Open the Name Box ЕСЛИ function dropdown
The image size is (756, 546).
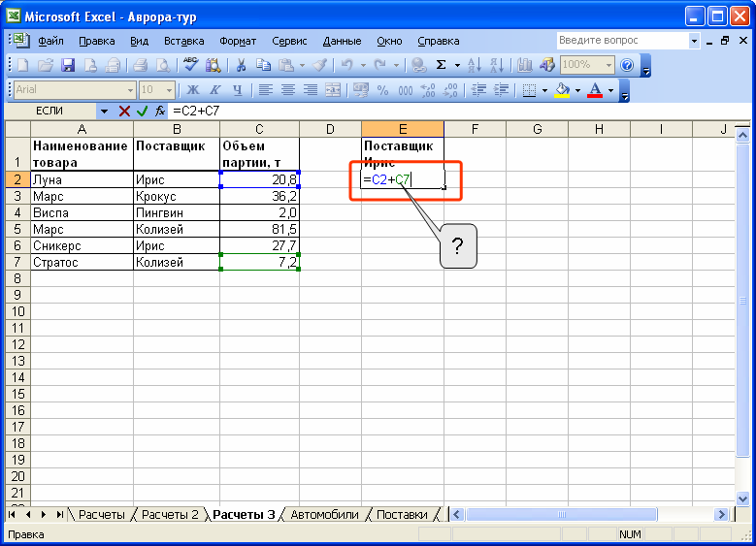[104, 112]
